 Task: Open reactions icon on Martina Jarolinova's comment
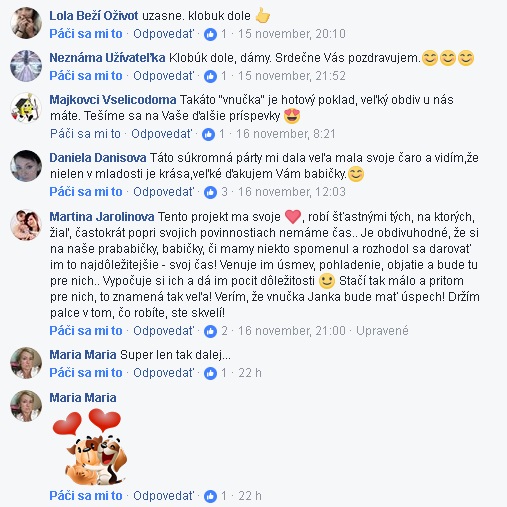[210, 331]
